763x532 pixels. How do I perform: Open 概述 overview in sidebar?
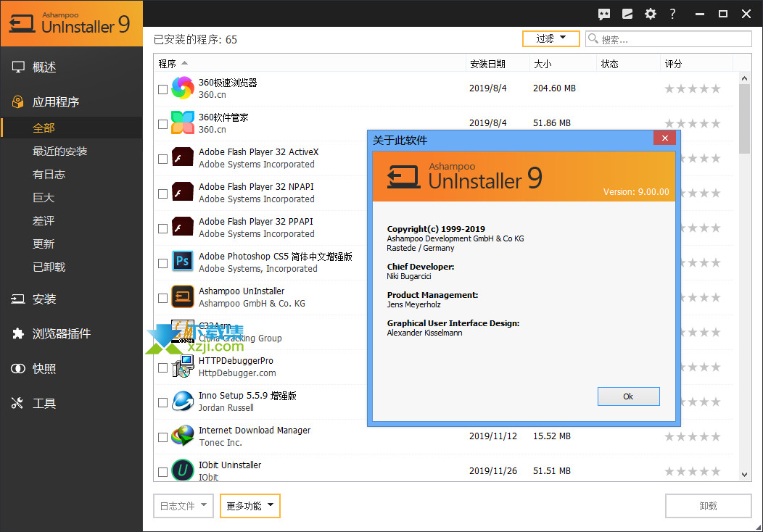72,67
